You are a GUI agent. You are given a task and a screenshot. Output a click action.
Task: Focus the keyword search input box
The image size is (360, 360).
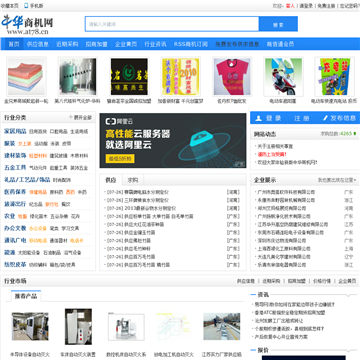[x=172, y=24]
